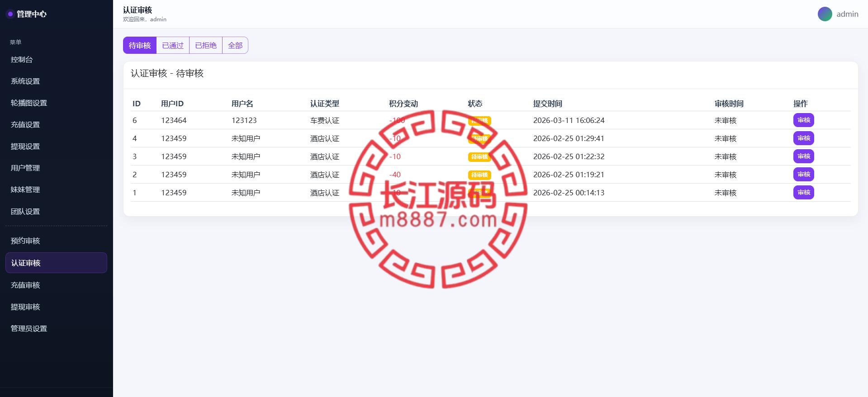This screenshot has width=868, height=397.
Task: Click the 状态 column header
Action: [475, 104]
